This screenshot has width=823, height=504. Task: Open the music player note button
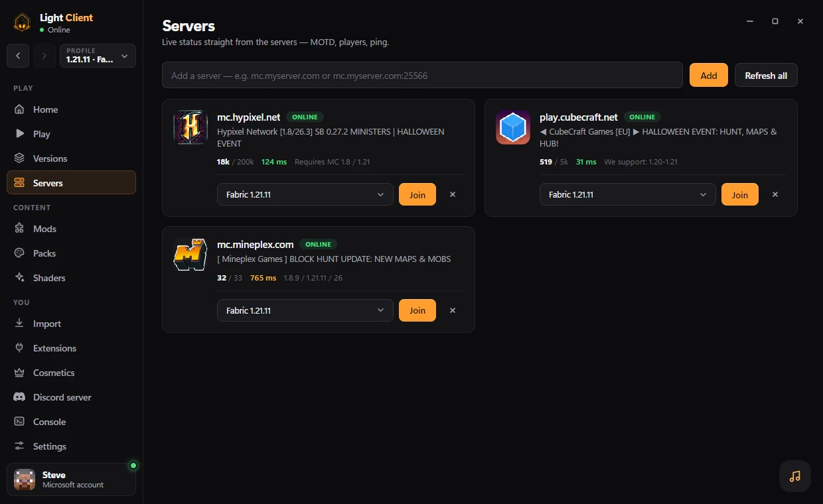click(x=795, y=476)
